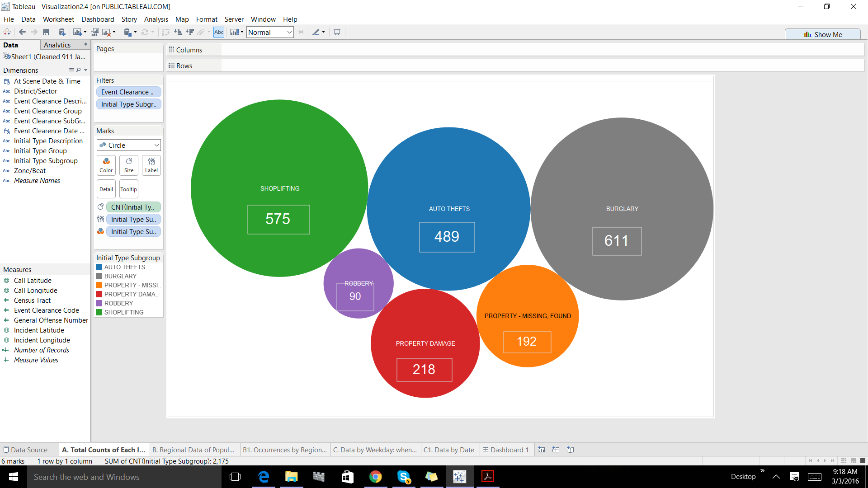Open Google Chrome from the taskbar
This screenshot has height=488, width=868.
pos(375,477)
